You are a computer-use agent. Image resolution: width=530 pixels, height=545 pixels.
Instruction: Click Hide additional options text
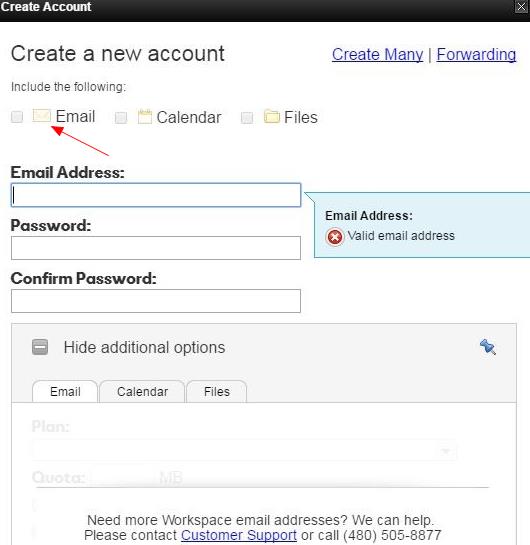tap(144, 347)
